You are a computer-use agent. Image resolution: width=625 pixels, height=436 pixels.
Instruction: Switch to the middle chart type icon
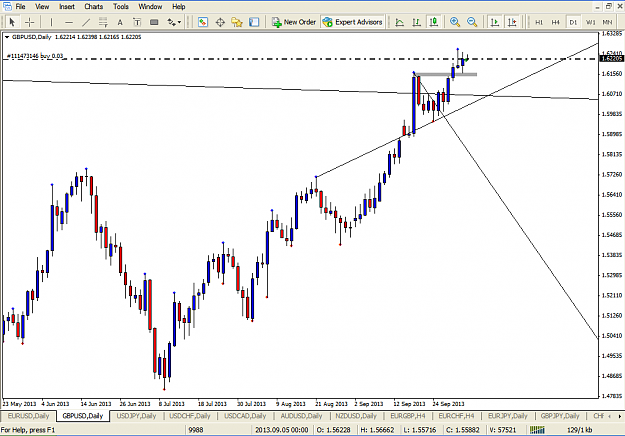click(x=417, y=22)
